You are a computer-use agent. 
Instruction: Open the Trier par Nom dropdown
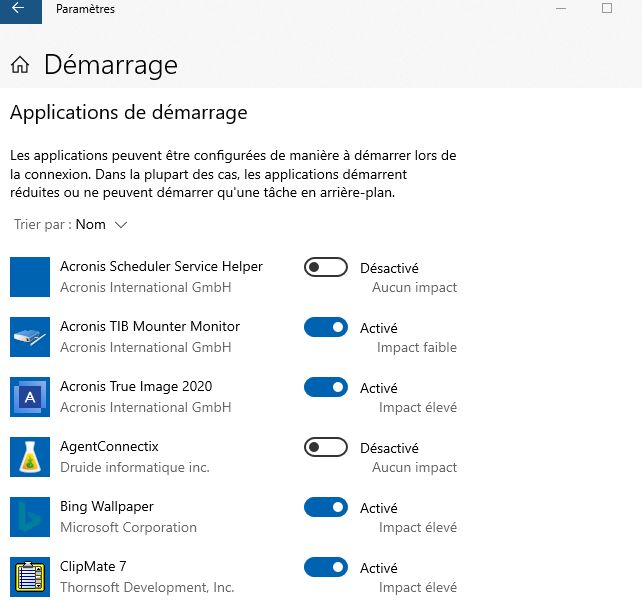point(71,224)
